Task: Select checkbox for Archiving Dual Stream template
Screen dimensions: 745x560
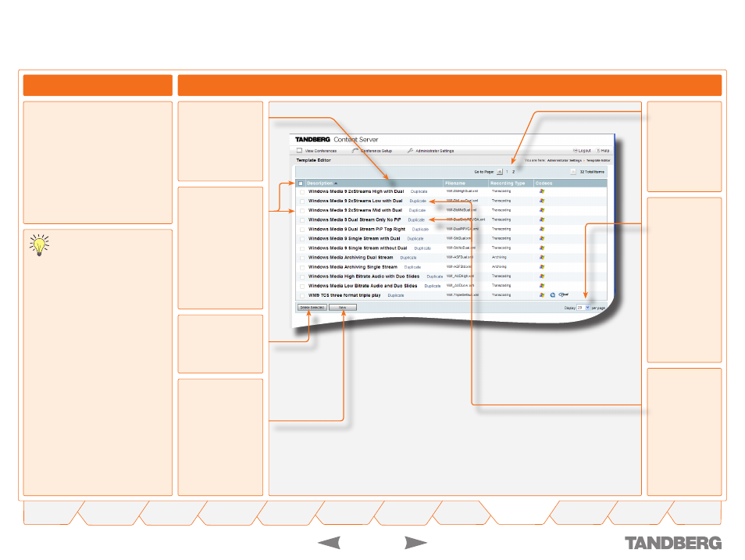Action: click(x=302, y=258)
